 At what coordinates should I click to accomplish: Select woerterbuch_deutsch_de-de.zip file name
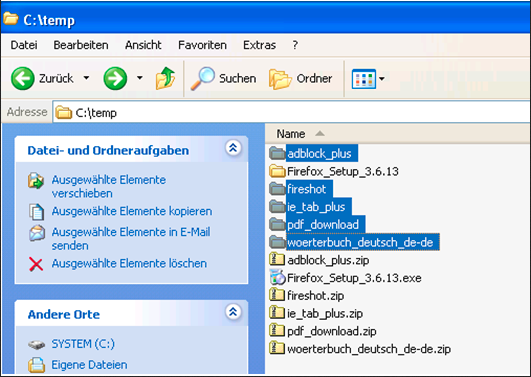(x=369, y=349)
